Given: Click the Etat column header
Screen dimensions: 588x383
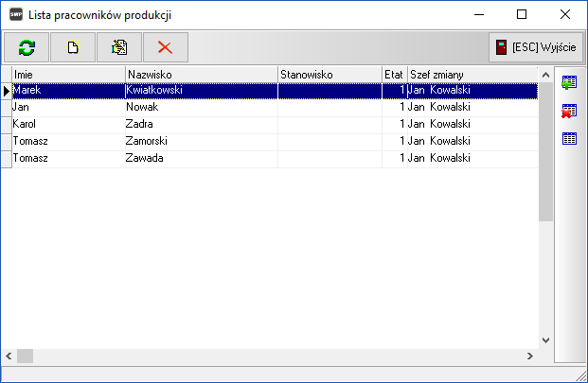Looking at the screenshot, I should click(394, 74).
